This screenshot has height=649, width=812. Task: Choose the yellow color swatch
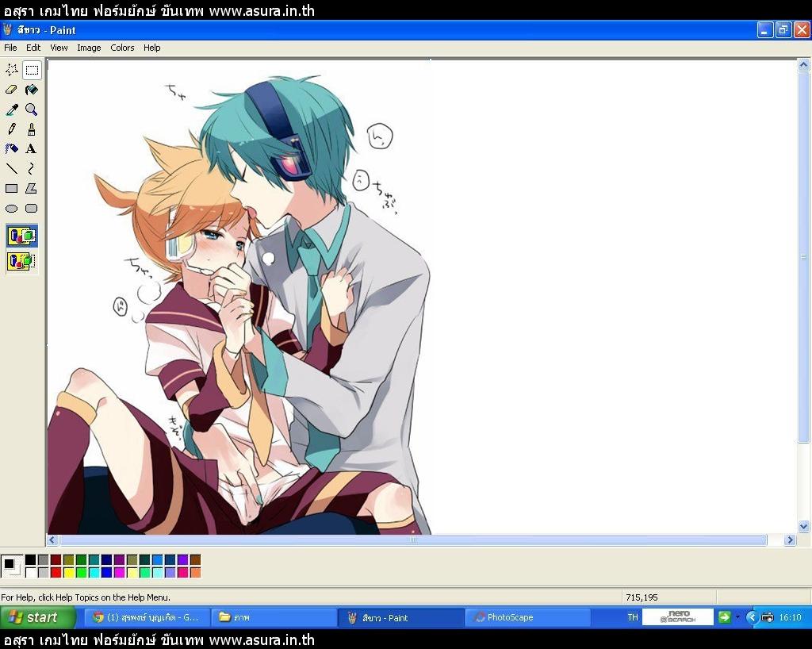tap(68, 572)
